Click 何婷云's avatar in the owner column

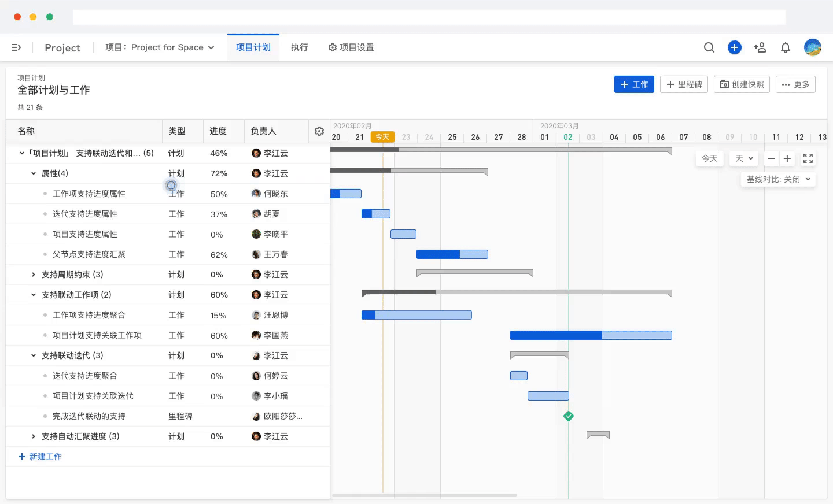pos(256,376)
